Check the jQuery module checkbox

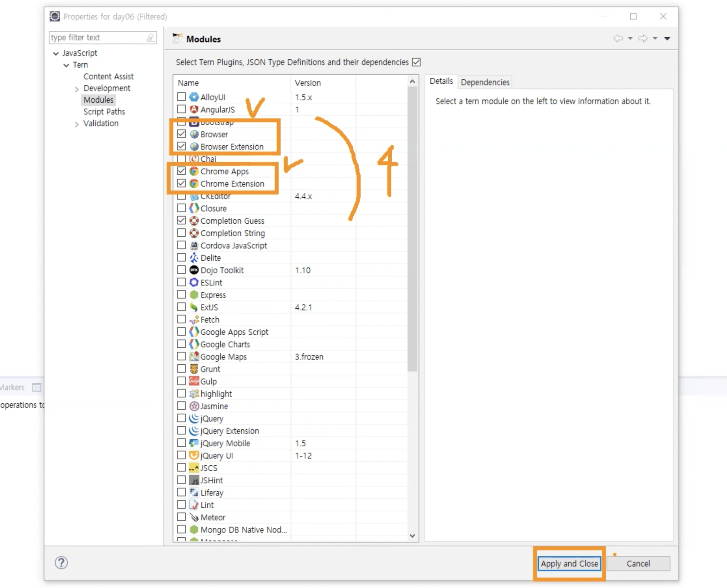(181, 418)
